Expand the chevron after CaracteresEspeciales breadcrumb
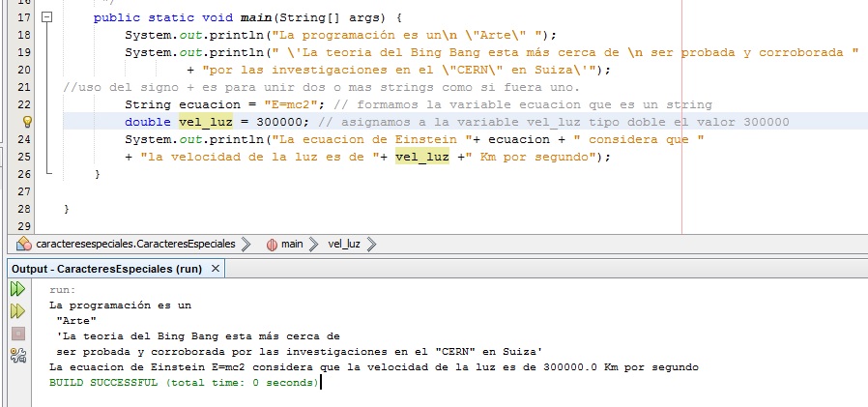 (x=246, y=245)
